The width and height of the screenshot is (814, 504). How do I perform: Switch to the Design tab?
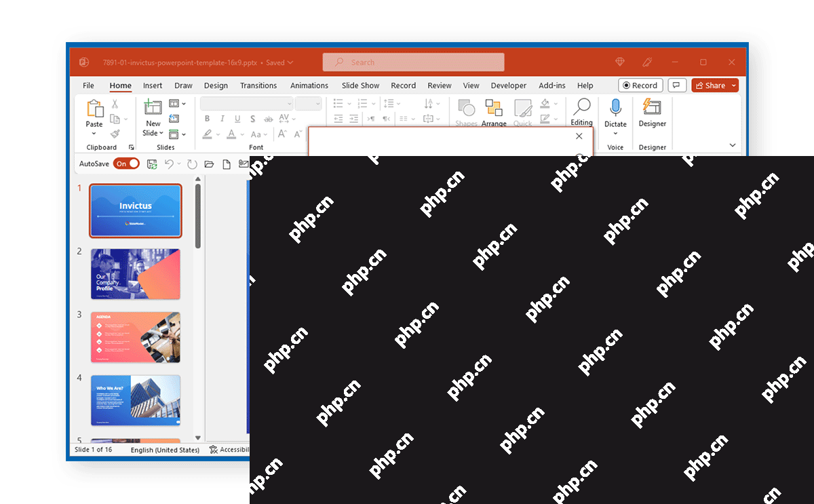point(216,85)
